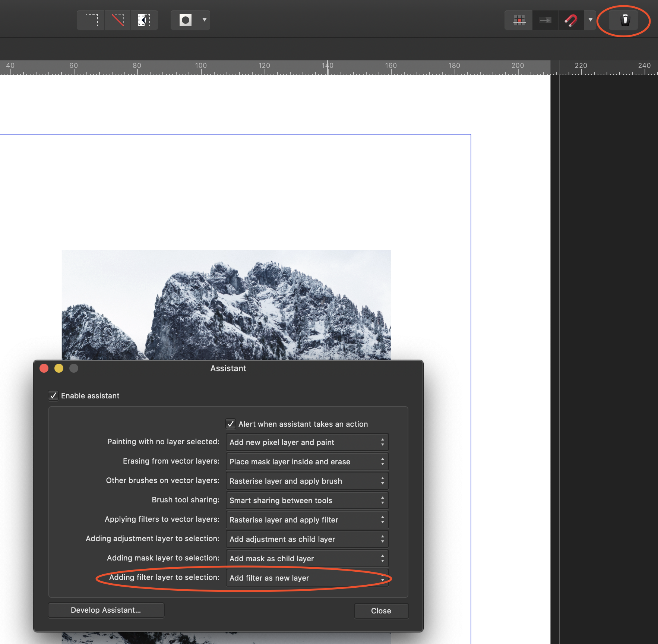The image size is (658, 644).
Task: Open the Snapping options dropdown arrow
Action: (590, 20)
